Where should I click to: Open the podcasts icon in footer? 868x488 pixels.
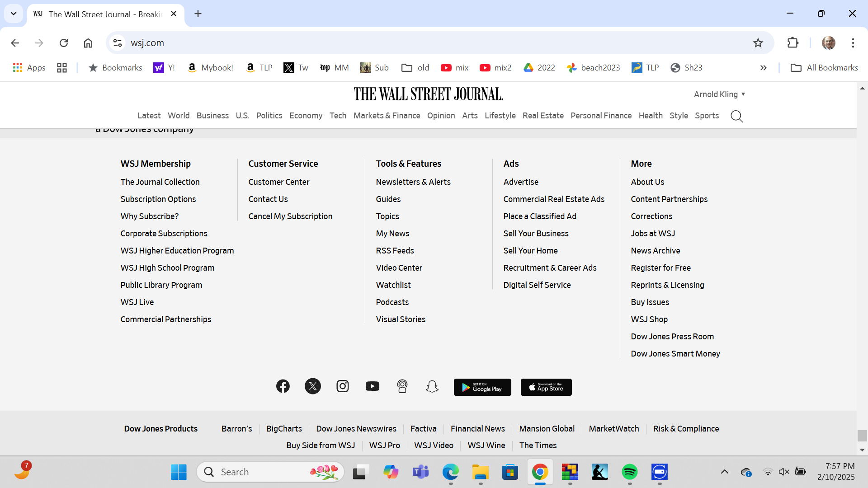point(402,386)
